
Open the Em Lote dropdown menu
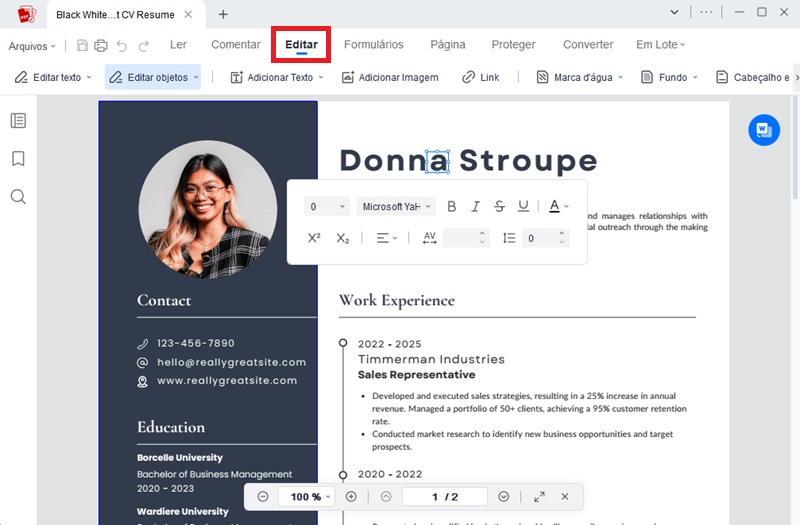(x=660, y=44)
